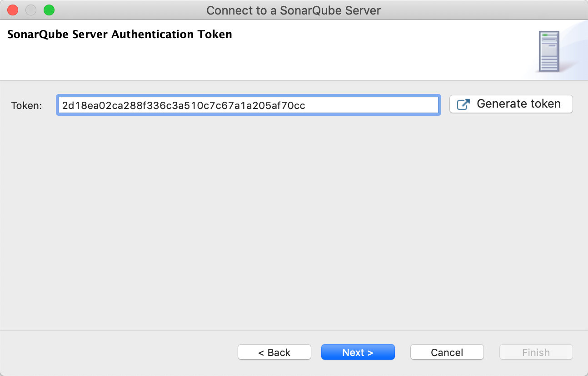Click the greyed-out Finish button
Viewport: 588px width, 376px height.
(x=536, y=352)
